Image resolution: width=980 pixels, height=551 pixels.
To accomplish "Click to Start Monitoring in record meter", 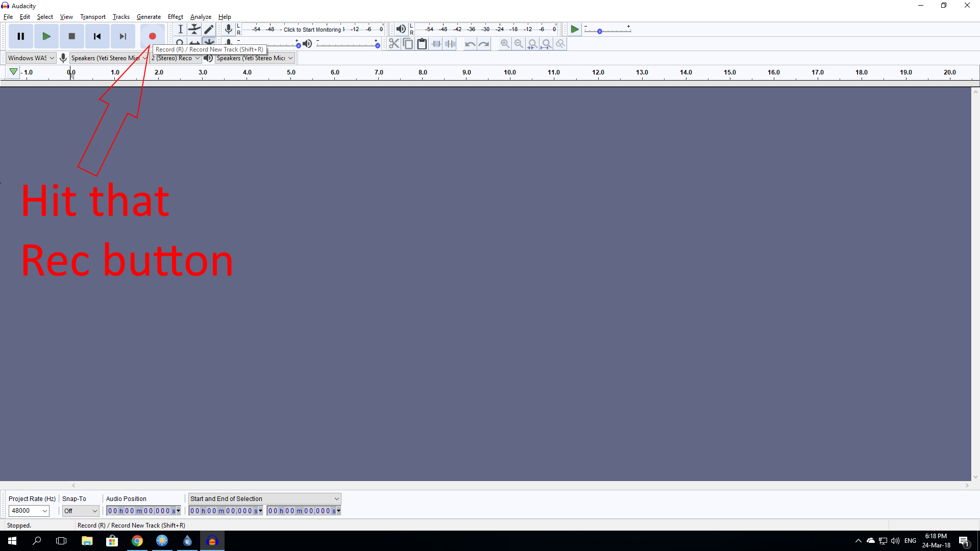I will [313, 30].
